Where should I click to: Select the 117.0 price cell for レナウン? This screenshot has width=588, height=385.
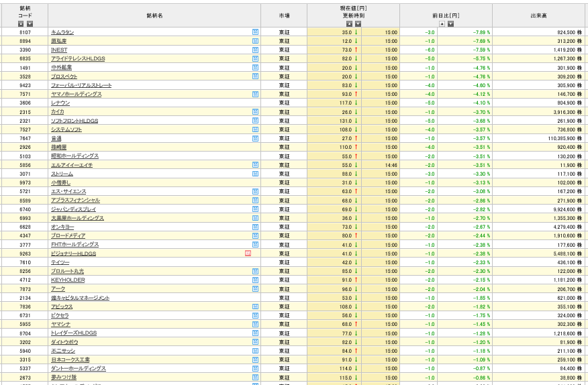click(334, 103)
